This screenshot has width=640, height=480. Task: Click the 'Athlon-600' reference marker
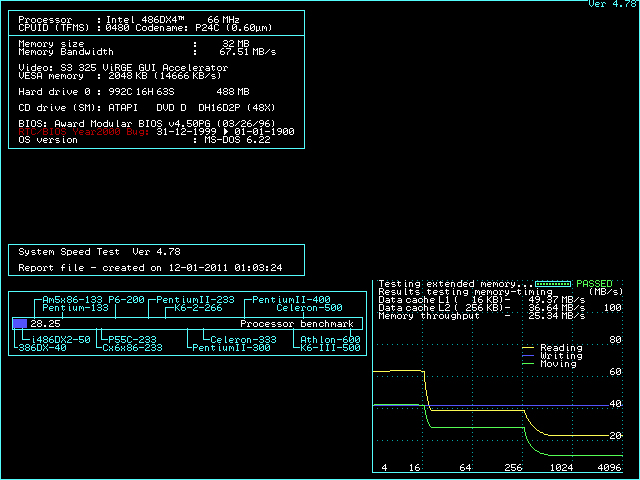pos(330,340)
